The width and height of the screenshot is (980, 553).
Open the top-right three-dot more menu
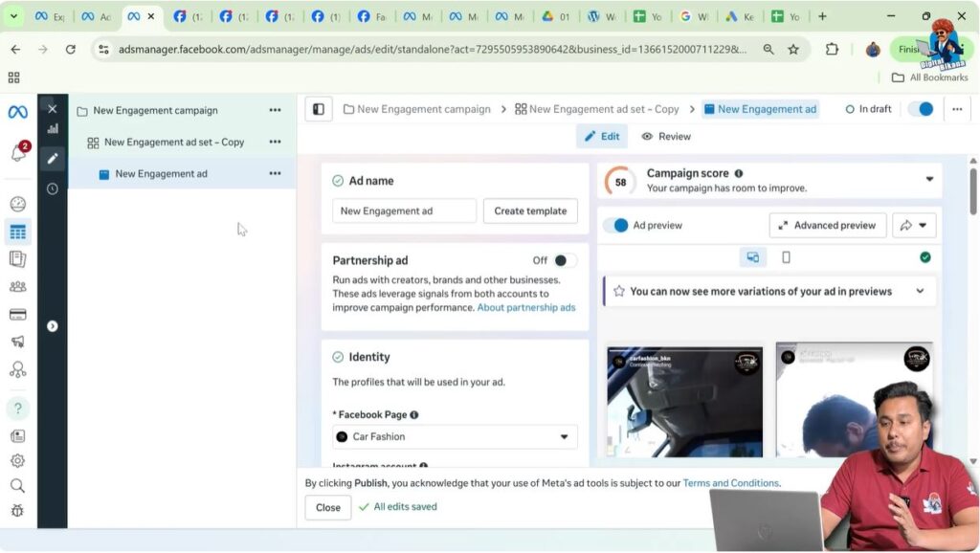pos(957,109)
